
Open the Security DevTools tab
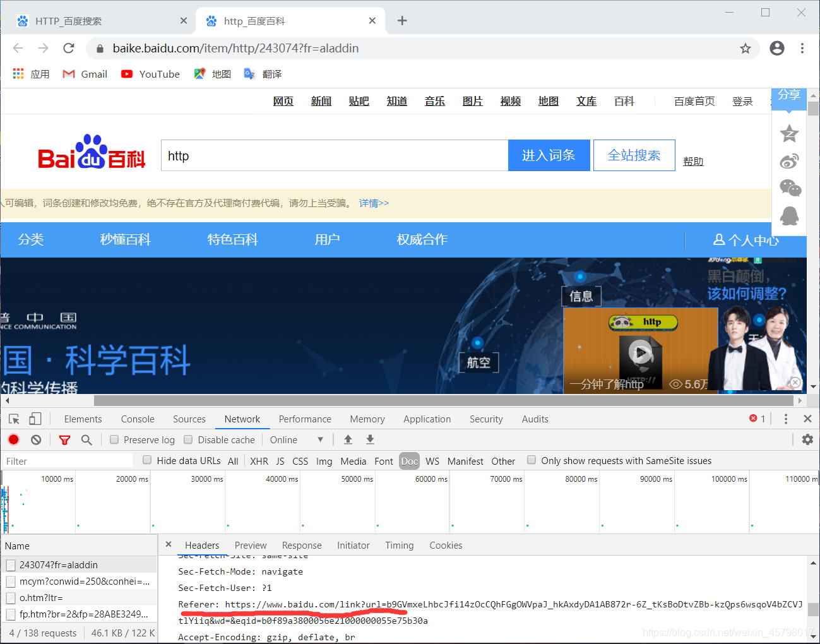tap(486, 419)
